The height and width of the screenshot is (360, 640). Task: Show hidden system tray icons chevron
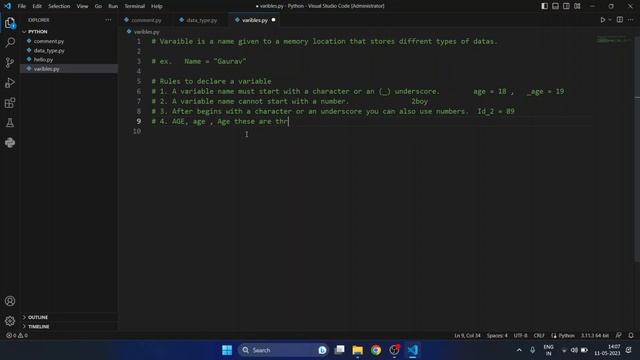pos(519,350)
